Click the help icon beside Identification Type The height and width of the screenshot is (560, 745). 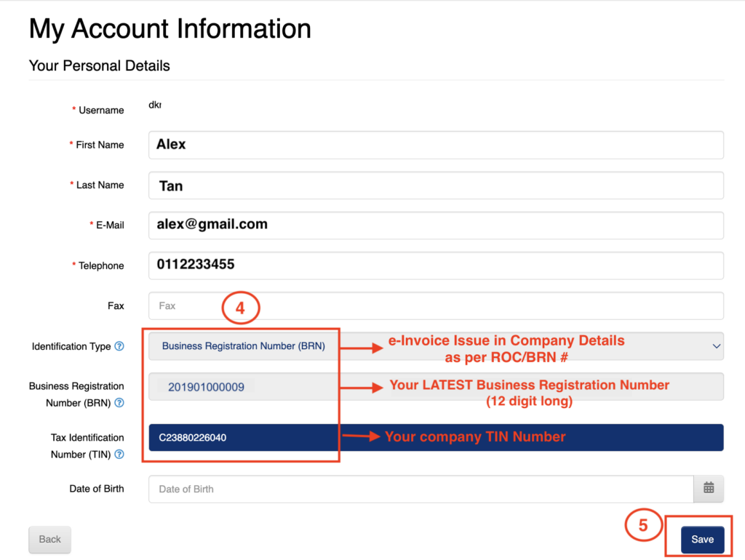point(119,347)
